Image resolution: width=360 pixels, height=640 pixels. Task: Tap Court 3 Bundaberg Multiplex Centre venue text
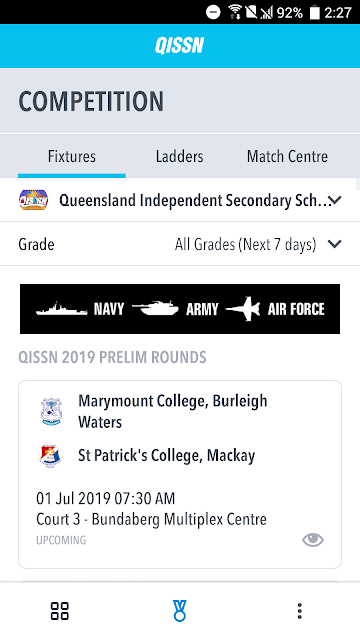click(151, 519)
